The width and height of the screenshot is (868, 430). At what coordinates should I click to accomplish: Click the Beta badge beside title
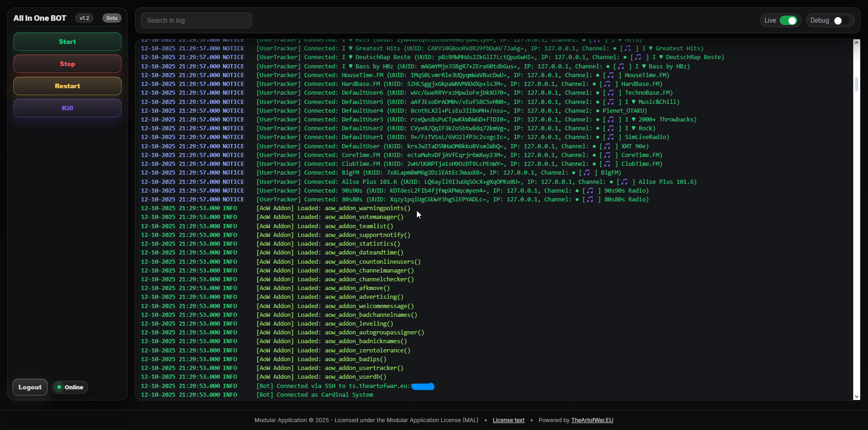(x=112, y=18)
